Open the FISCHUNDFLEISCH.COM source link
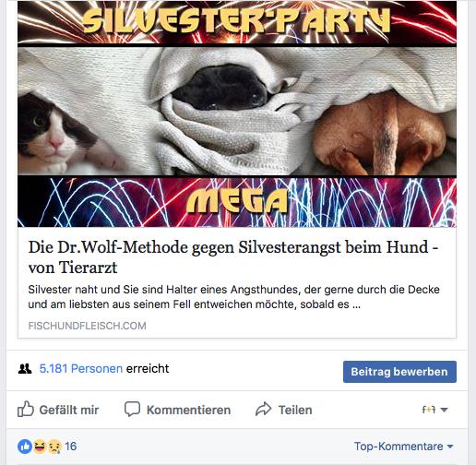 click(x=87, y=326)
